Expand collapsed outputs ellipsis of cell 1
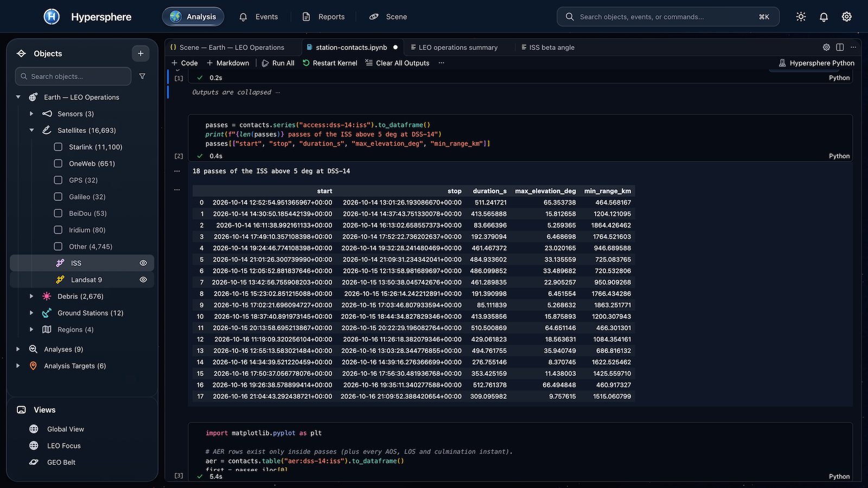868x488 pixels. (x=278, y=92)
